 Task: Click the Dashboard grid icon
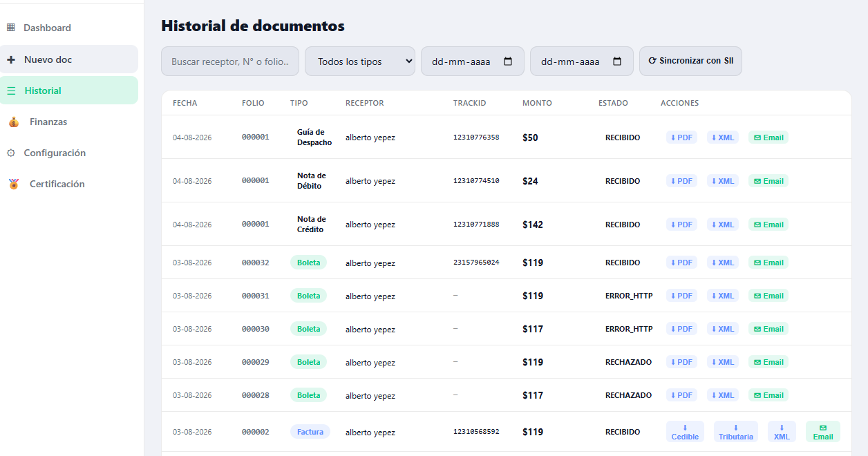click(x=10, y=28)
